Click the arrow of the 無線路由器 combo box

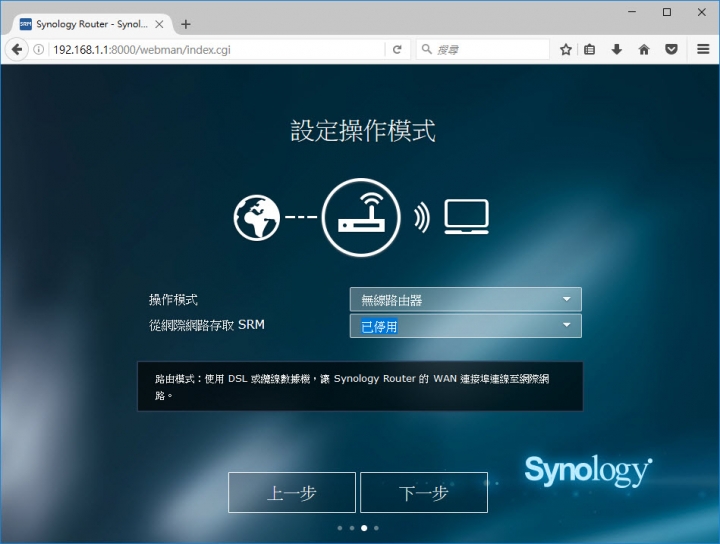coord(567,299)
